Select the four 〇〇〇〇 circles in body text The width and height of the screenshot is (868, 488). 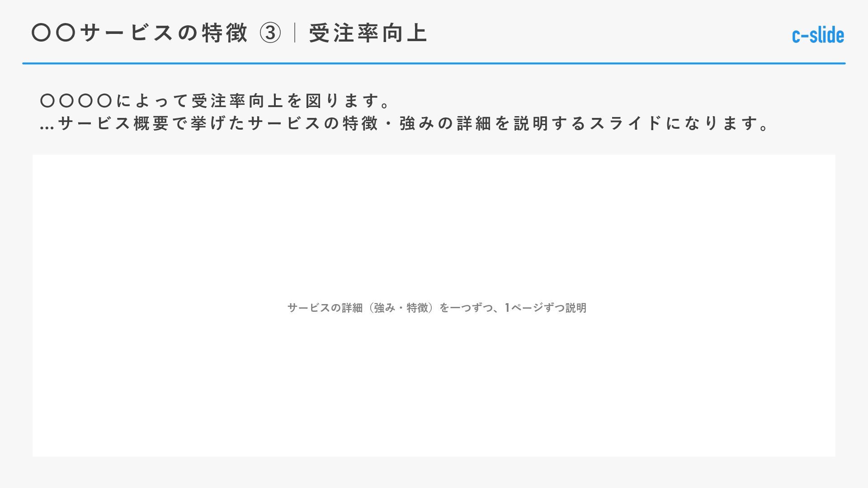pyautogui.click(x=76, y=101)
